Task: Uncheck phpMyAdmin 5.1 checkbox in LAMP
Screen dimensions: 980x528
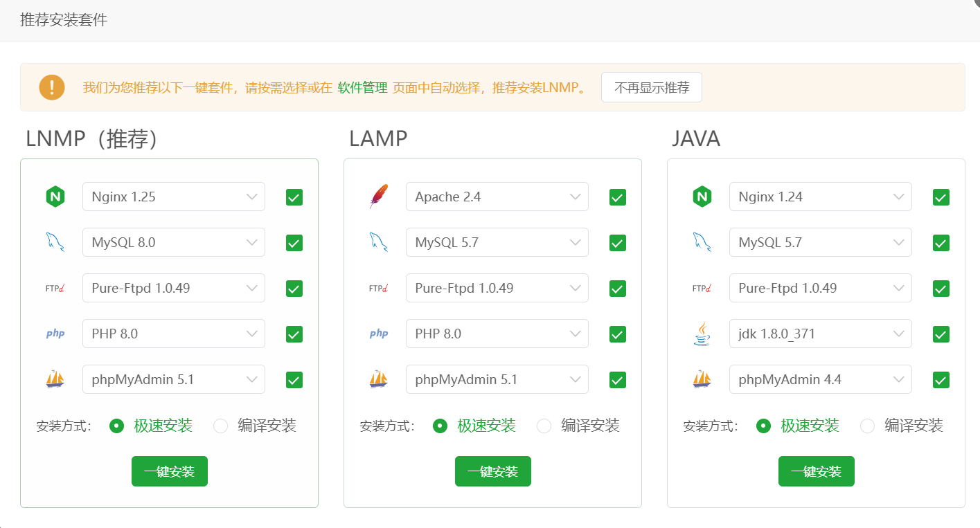Action: [618, 380]
